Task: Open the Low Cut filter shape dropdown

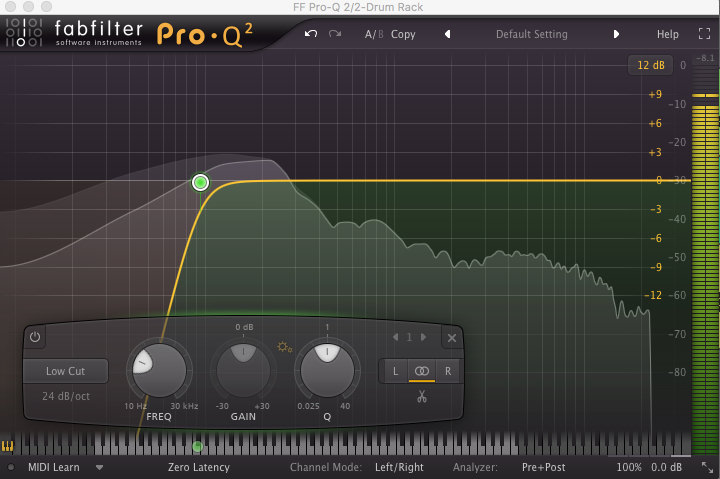Action: point(66,371)
